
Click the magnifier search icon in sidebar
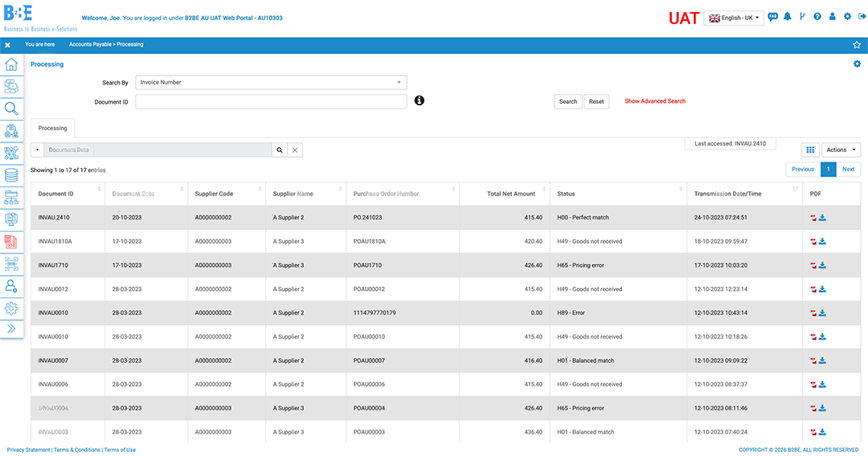click(11, 109)
